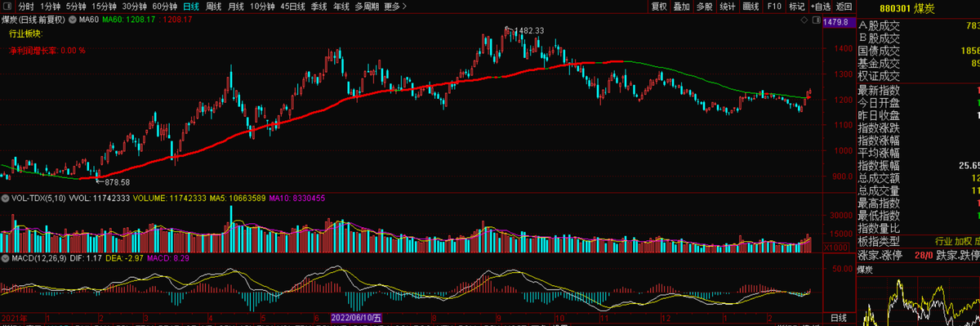This screenshot has width=980, height=326.
Task: Click the 今日开盘 row
Action: click(x=918, y=103)
